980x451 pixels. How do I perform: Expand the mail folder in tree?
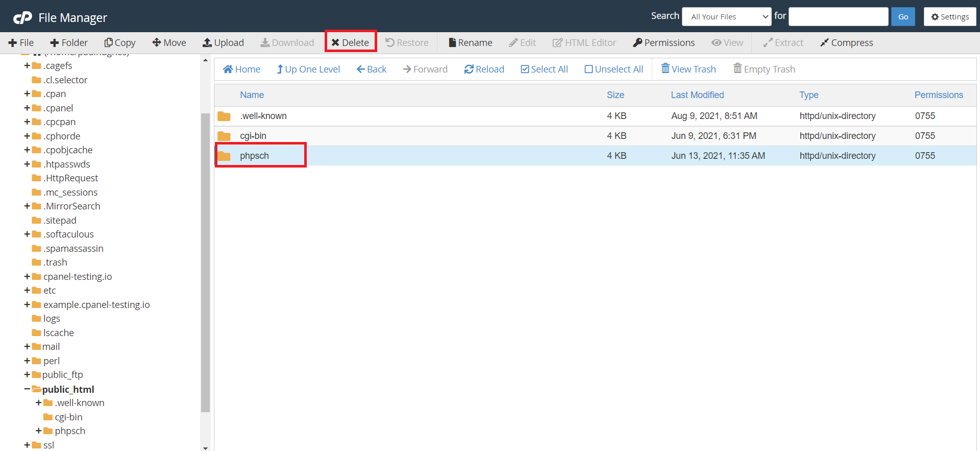(x=27, y=347)
